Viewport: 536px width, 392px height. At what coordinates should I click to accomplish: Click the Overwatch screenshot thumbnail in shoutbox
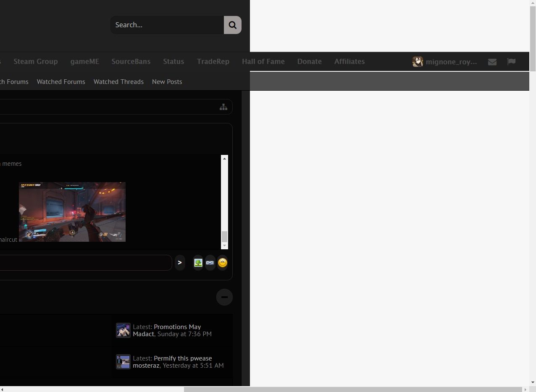72,212
